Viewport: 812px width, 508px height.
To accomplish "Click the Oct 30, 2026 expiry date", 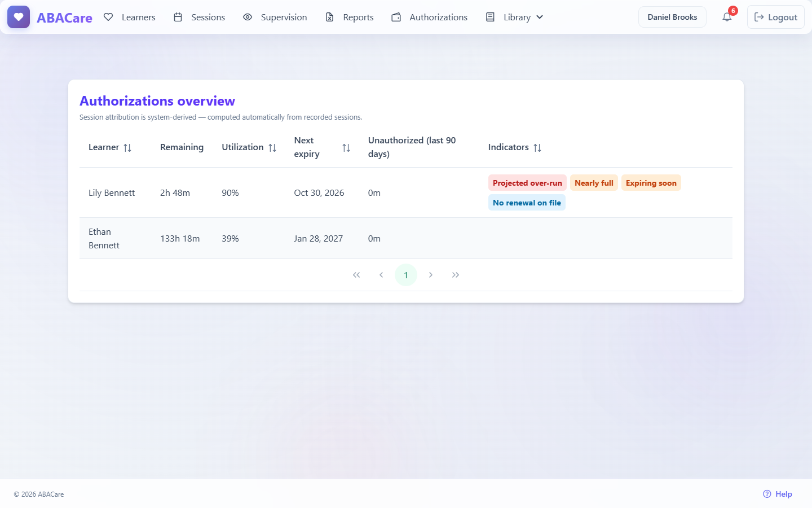I will (319, 192).
